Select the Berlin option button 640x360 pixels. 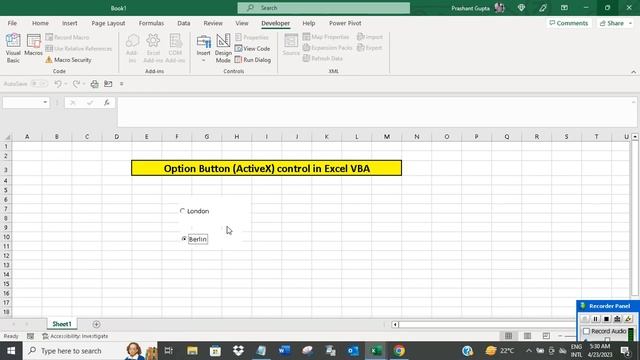tap(184, 239)
